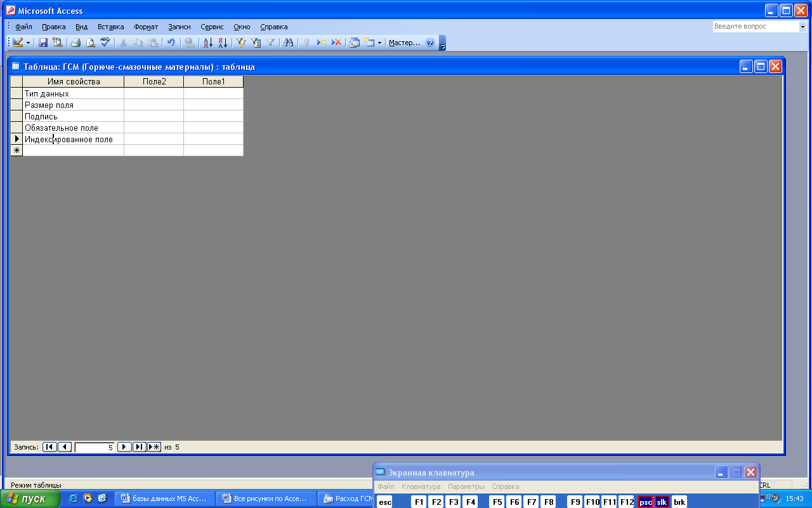Click the 'Тип данных' cell
Image resolution: width=812 pixels, height=508 pixels.
pos(74,93)
